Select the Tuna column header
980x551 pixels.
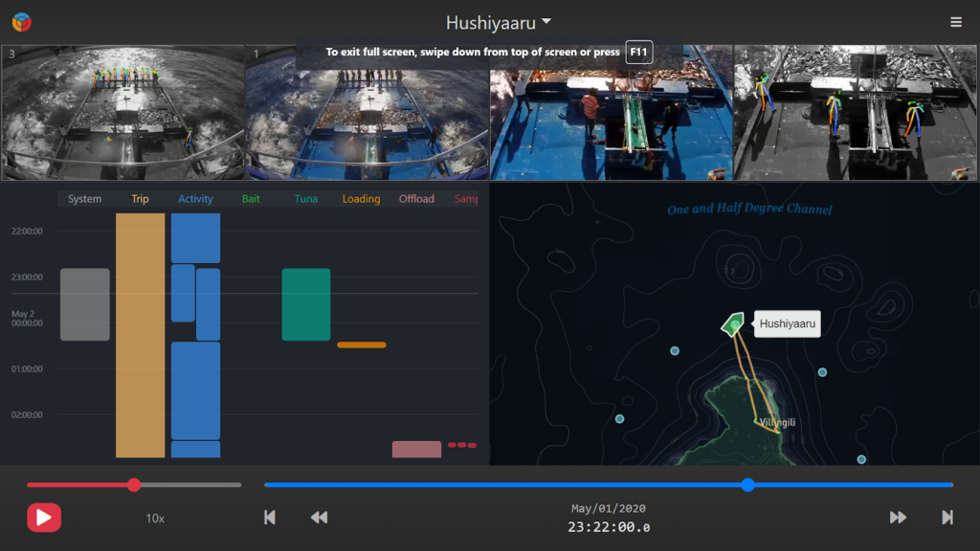[x=306, y=199]
